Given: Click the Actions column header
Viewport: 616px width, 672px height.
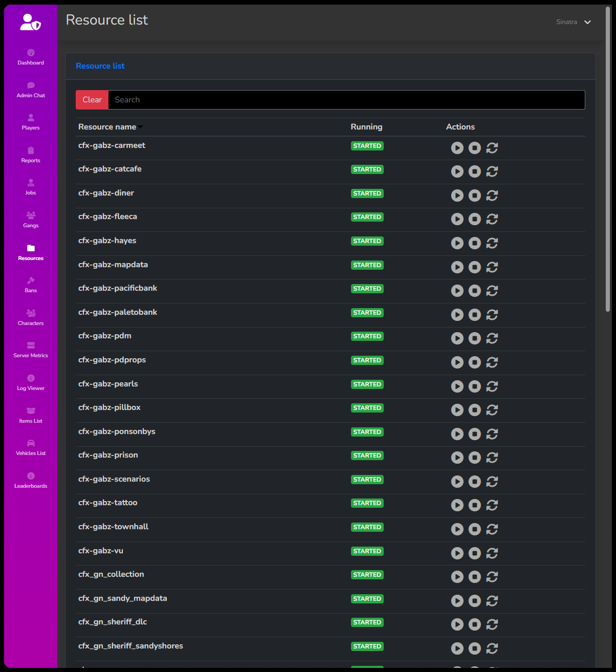Looking at the screenshot, I should coord(460,127).
